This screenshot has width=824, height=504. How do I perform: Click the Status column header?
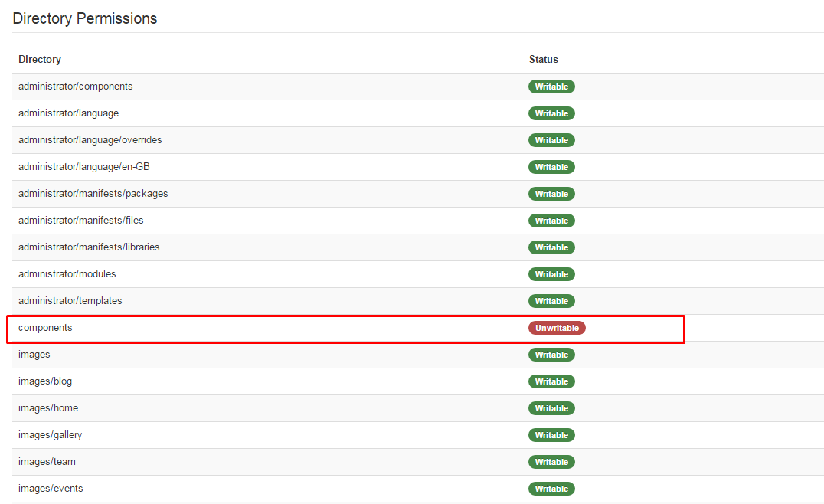[544, 60]
